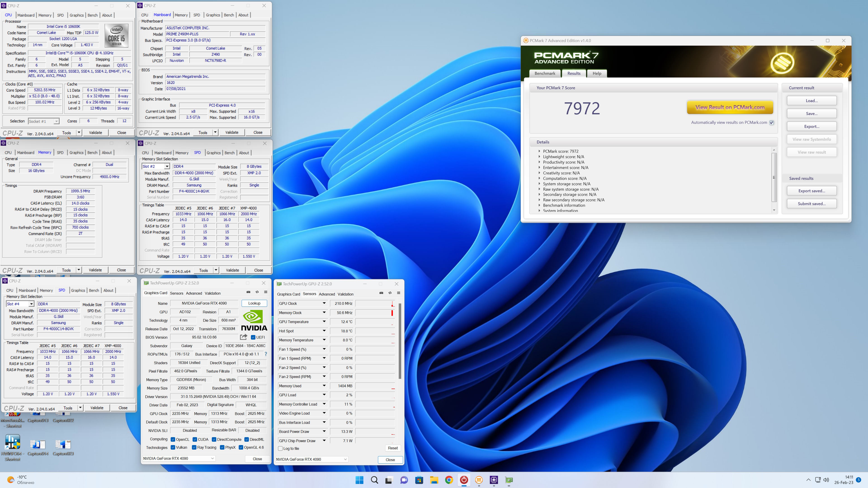Click PCMark Details panel scrollbar
This screenshot has height=488, width=868.
tap(774, 177)
